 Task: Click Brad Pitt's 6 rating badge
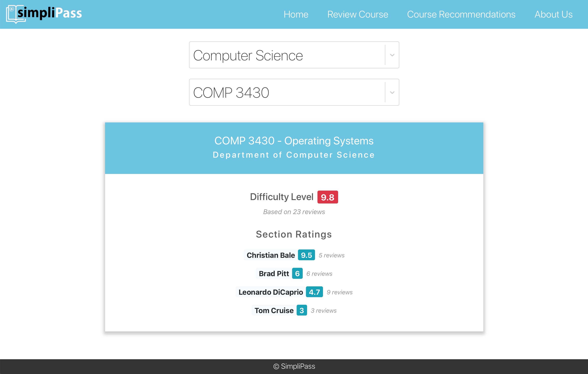(297, 273)
